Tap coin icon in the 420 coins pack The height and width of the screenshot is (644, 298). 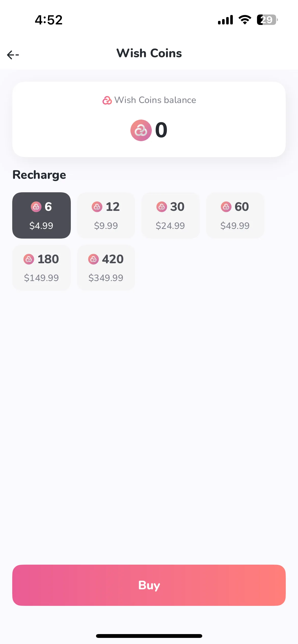point(93,259)
